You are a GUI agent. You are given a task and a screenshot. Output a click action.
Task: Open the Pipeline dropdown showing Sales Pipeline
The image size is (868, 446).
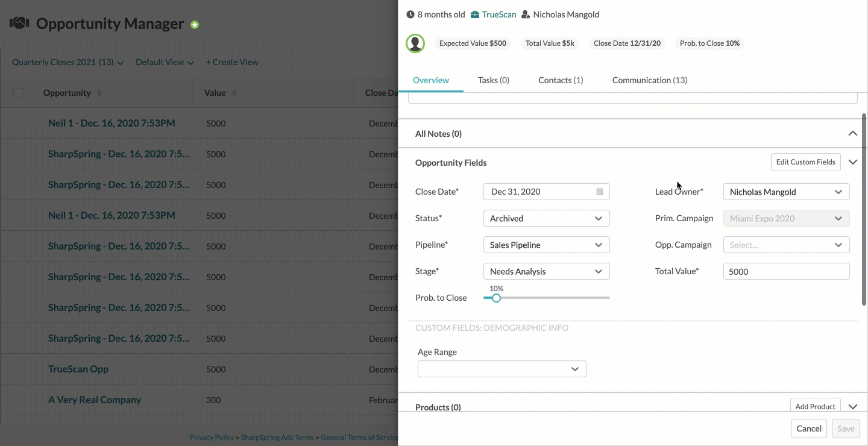pos(547,245)
